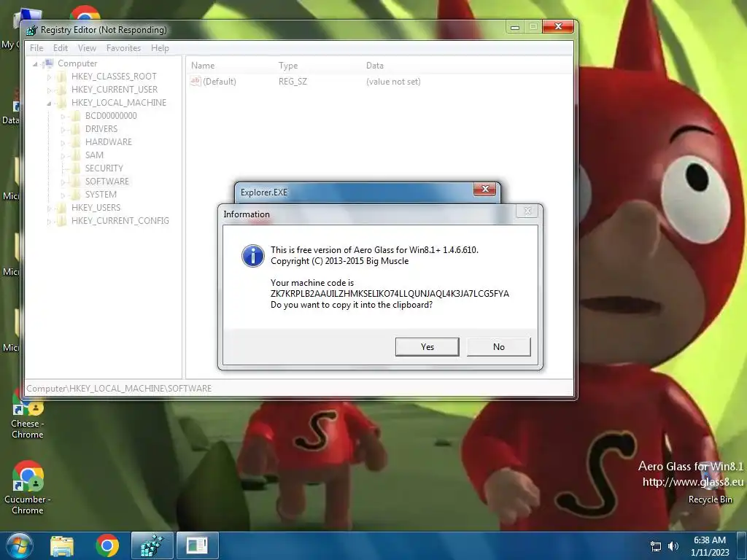Expand the HARDWARE key arrow
The width and height of the screenshot is (747, 560).
click(63, 142)
